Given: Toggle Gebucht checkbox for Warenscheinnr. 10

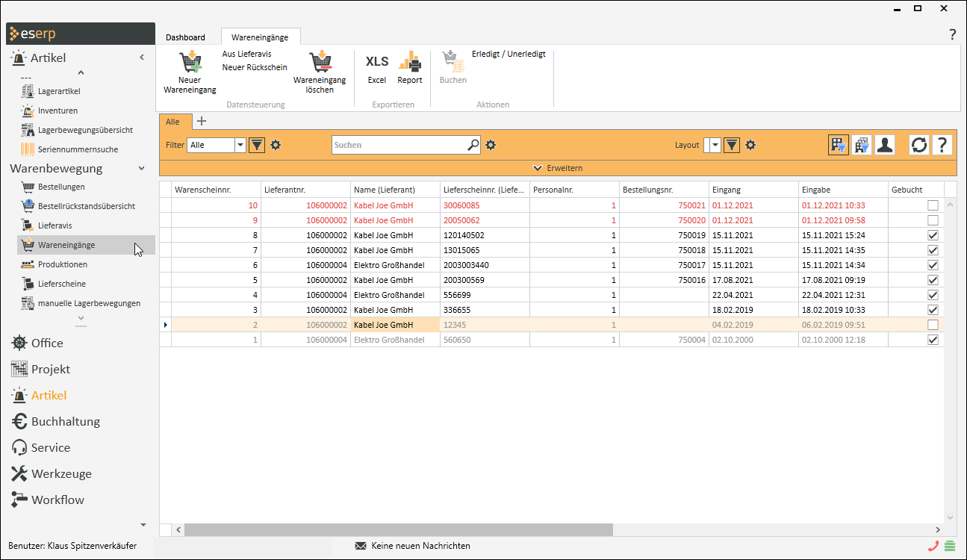Looking at the screenshot, I should (933, 205).
